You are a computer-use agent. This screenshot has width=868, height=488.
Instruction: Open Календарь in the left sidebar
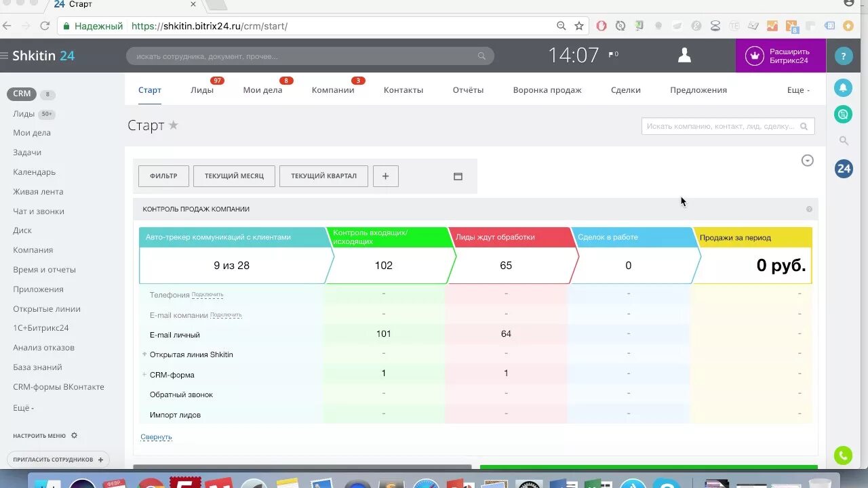pos(34,172)
